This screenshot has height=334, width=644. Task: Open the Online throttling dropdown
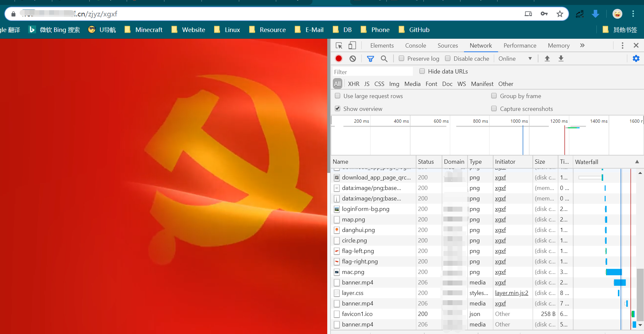pos(515,59)
